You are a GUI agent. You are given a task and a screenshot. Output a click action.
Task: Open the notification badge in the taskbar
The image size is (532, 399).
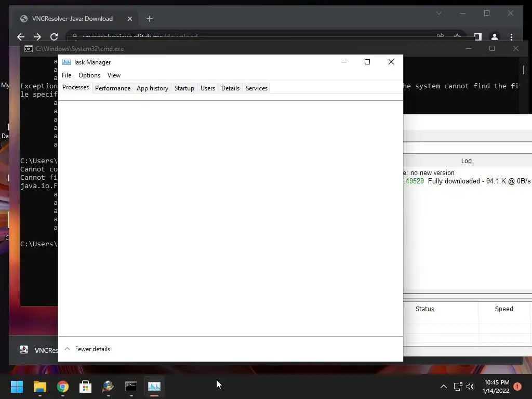(517, 387)
